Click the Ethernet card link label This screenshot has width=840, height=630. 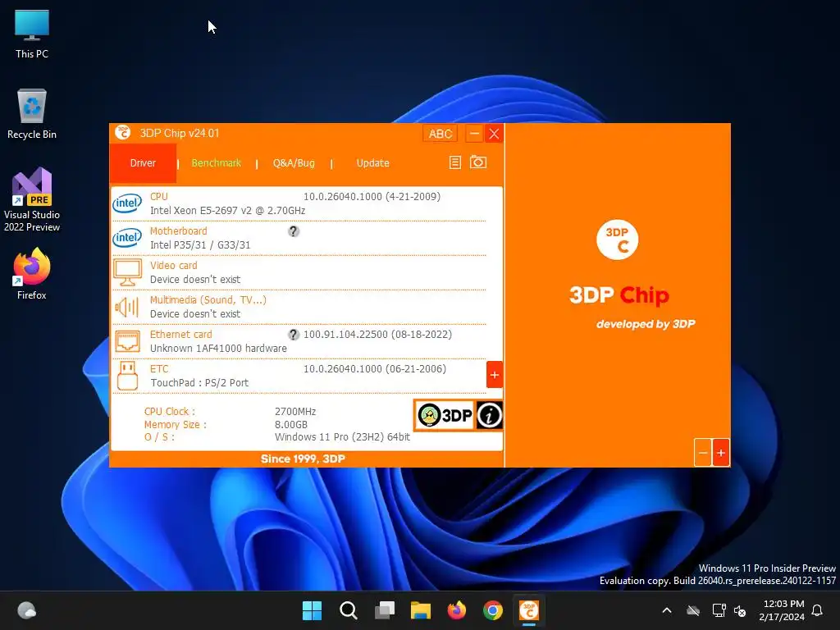click(181, 335)
